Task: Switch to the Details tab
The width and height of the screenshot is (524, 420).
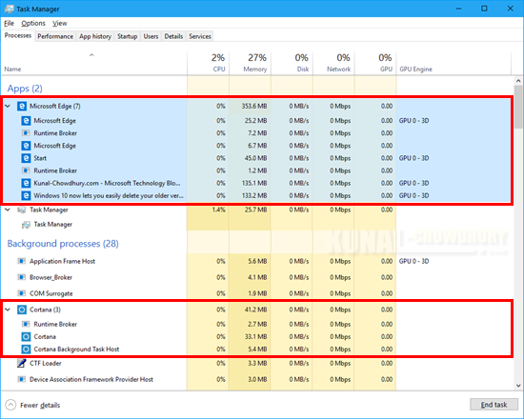Action: (173, 36)
